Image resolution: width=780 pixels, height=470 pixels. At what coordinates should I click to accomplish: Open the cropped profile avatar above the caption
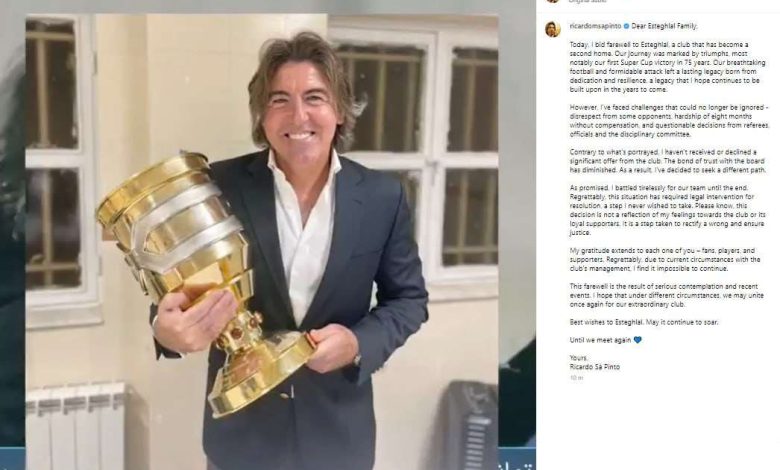tap(553, 1)
